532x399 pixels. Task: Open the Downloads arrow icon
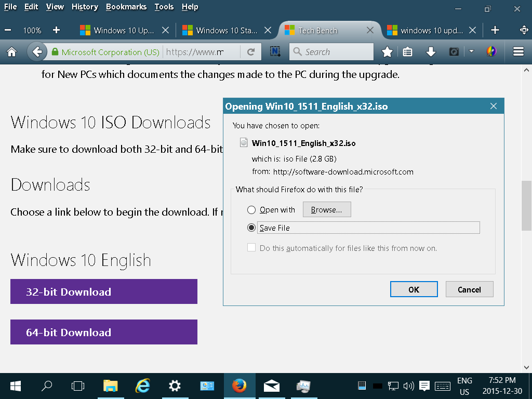pos(431,52)
